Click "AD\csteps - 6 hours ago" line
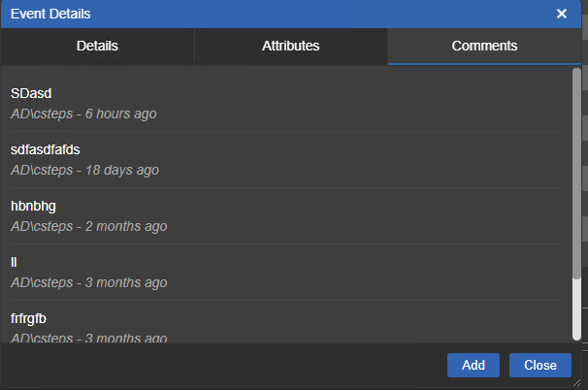588x390 pixels. point(83,114)
